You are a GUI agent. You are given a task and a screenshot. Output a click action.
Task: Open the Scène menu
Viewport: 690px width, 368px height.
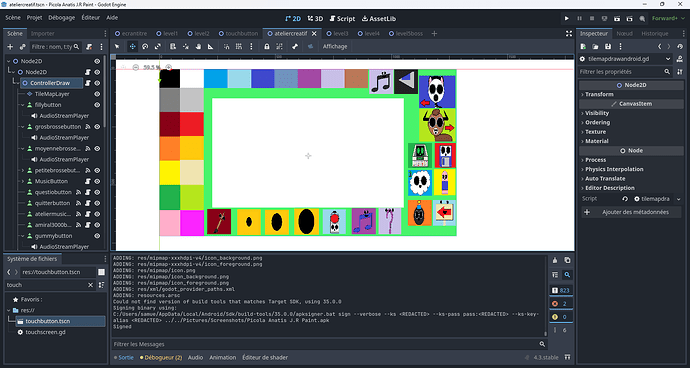click(x=13, y=18)
